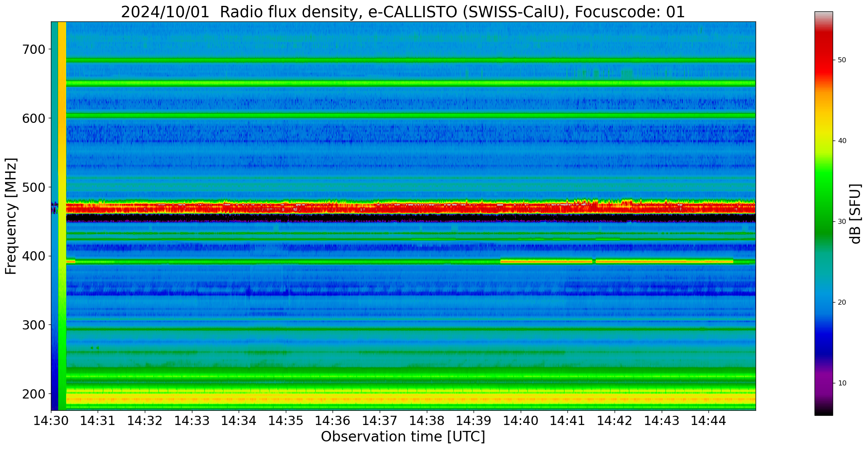Screen dimensions: 868x449
Task: Click the 700 frequency tick label
Action: (33, 49)
